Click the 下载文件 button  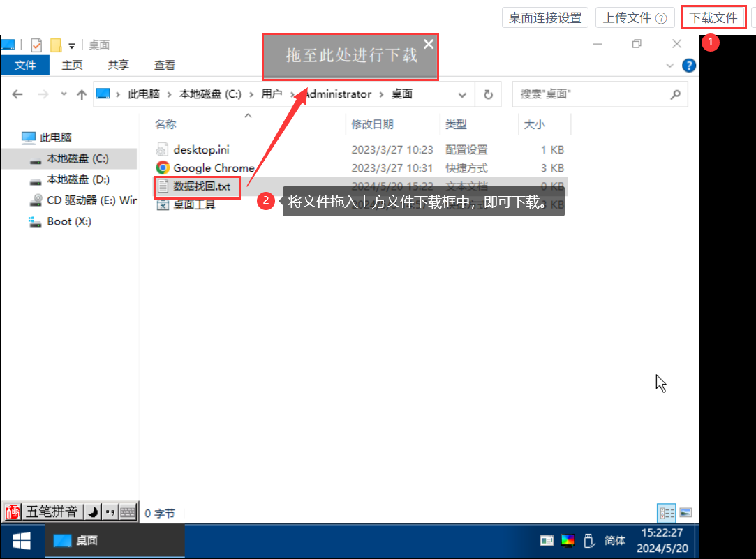[x=713, y=17]
